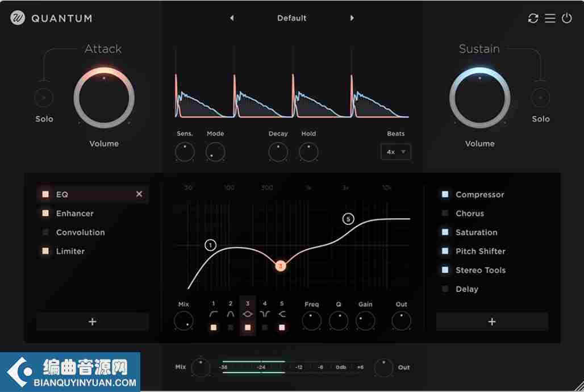
Task: Toggle band 1 enable square
Action: (214, 328)
